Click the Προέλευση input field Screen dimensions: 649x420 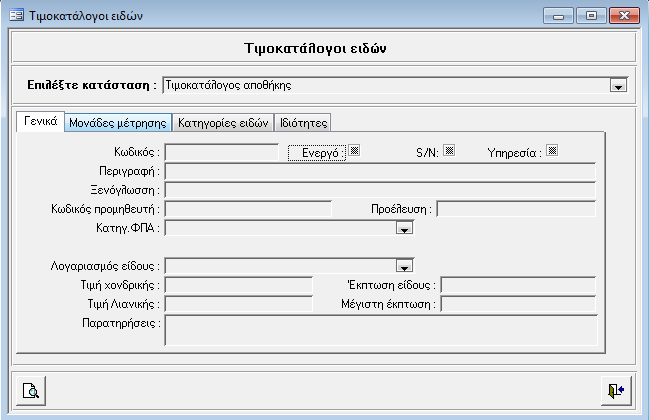(516, 209)
